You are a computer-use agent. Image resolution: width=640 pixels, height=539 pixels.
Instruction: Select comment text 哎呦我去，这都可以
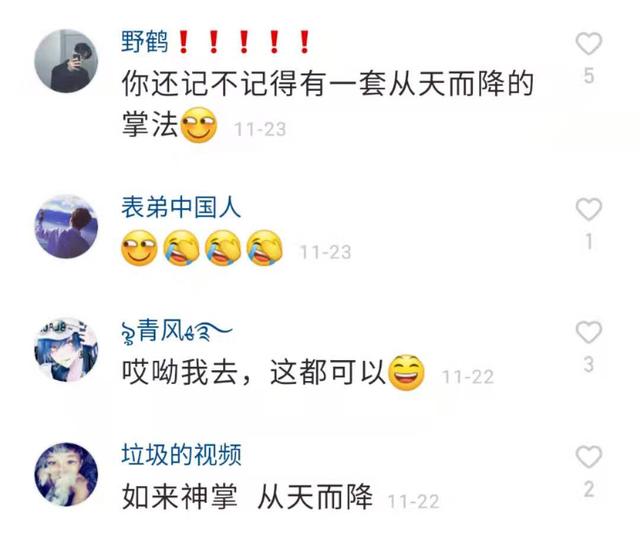[x=253, y=372]
